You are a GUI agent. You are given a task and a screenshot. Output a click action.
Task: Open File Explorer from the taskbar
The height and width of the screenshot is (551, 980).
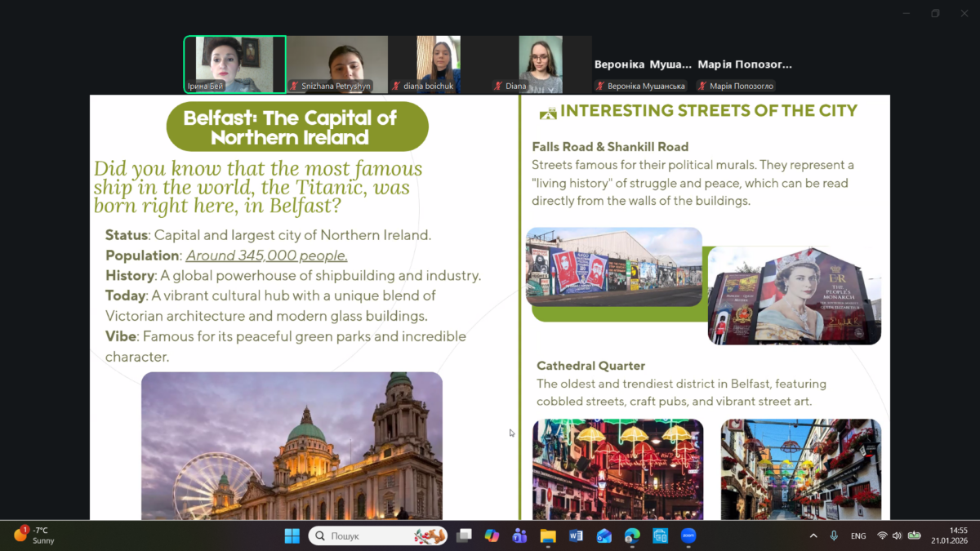click(x=548, y=536)
